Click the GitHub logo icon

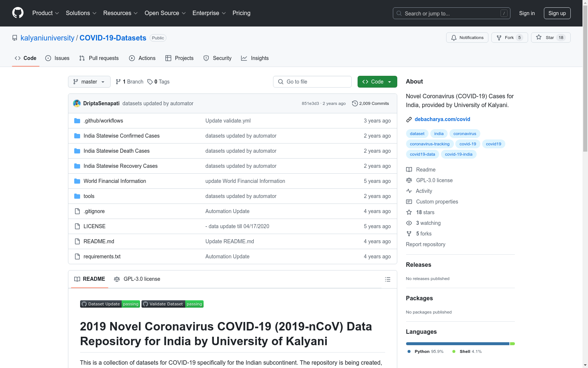click(x=18, y=13)
